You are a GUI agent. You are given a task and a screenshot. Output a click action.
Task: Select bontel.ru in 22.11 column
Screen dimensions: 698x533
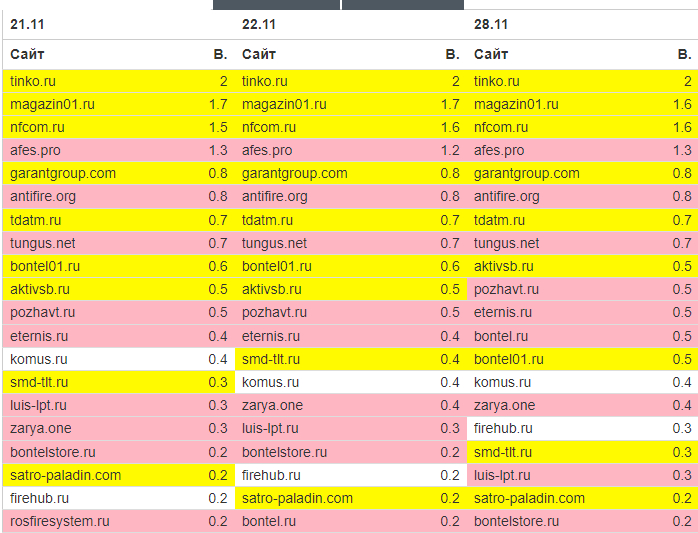click(x=269, y=521)
